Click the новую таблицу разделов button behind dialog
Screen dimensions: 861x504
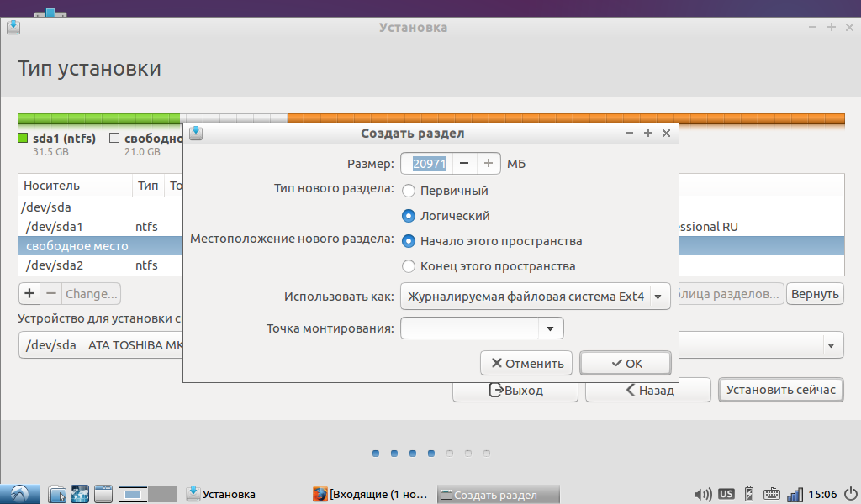pyautogui.click(x=731, y=293)
